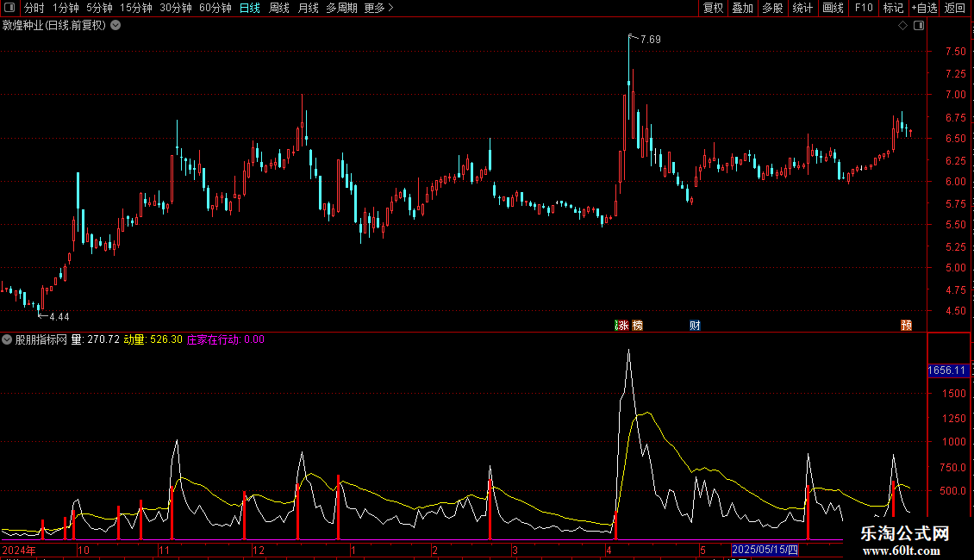The image size is (974, 560).
Task: Toggle the left sidebar panel icon
Action: 9,8
